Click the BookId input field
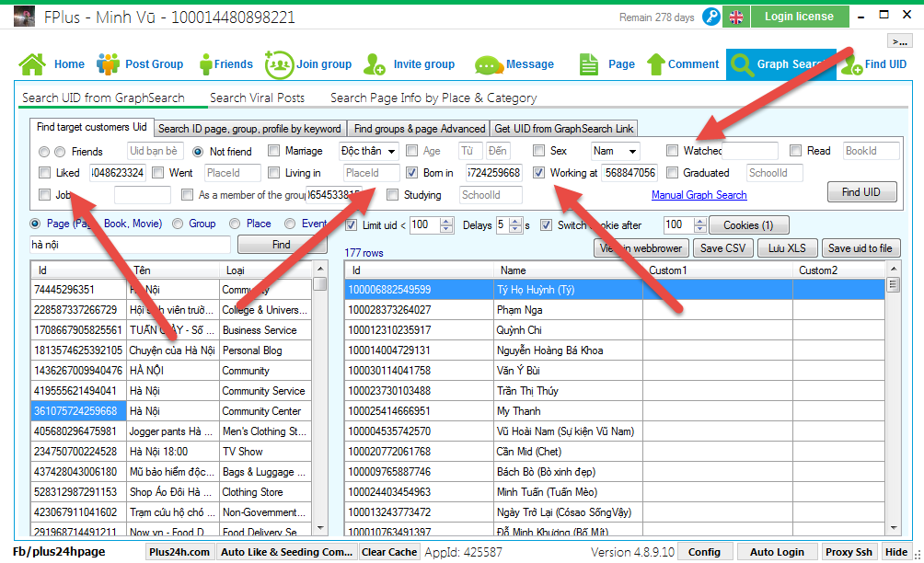The image size is (924, 563). coord(871,151)
